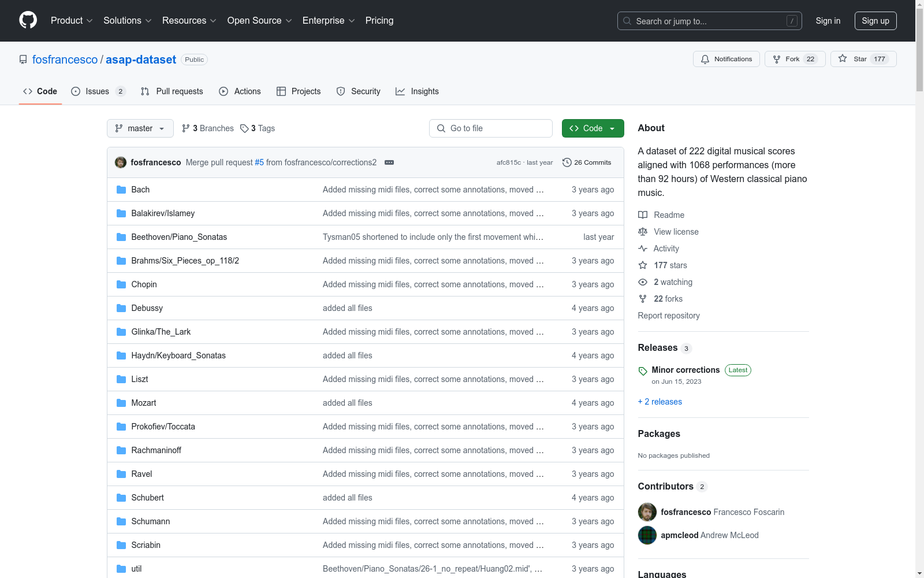Click the tag icon next to Minor corrections release
This screenshot has height=578, width=924.
coord(643,371)
